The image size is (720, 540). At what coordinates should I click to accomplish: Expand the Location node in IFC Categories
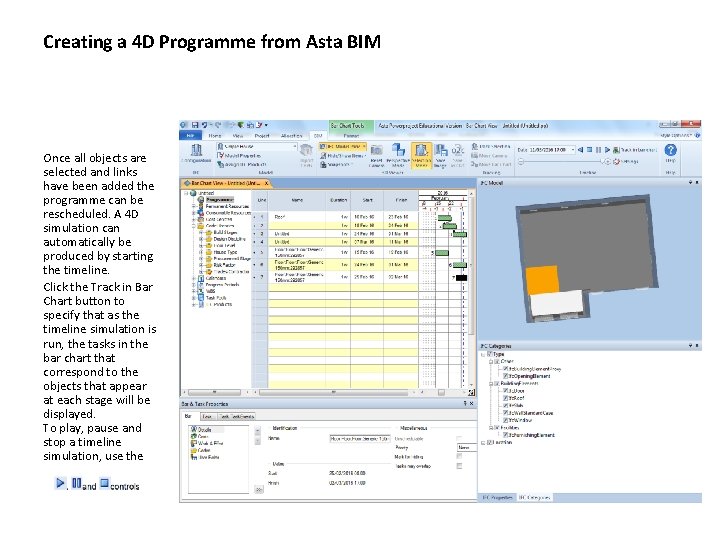click(x=483, y=442)
